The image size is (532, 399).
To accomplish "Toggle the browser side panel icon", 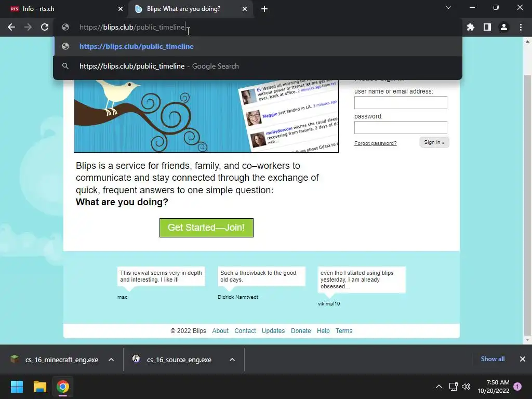I will (487, 27).
